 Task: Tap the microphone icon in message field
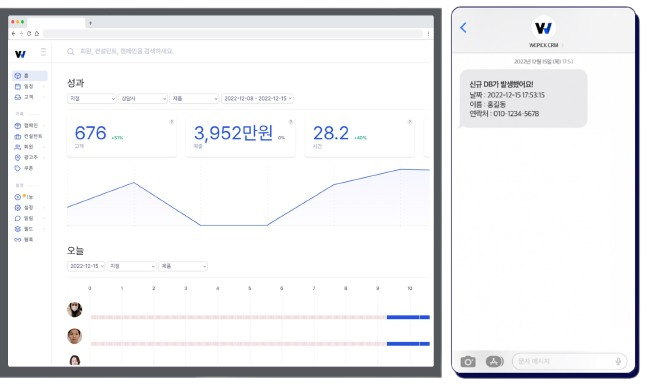coord(618,362)
